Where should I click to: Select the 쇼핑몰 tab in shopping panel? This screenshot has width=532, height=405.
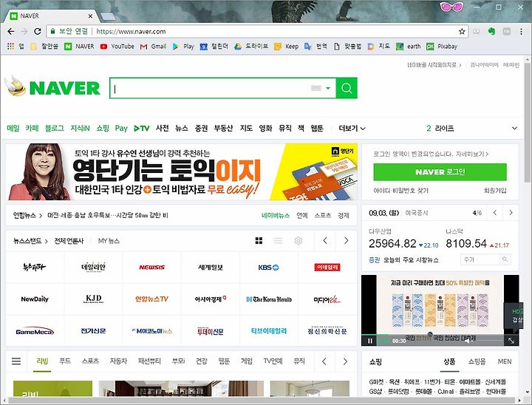point(477,362)
